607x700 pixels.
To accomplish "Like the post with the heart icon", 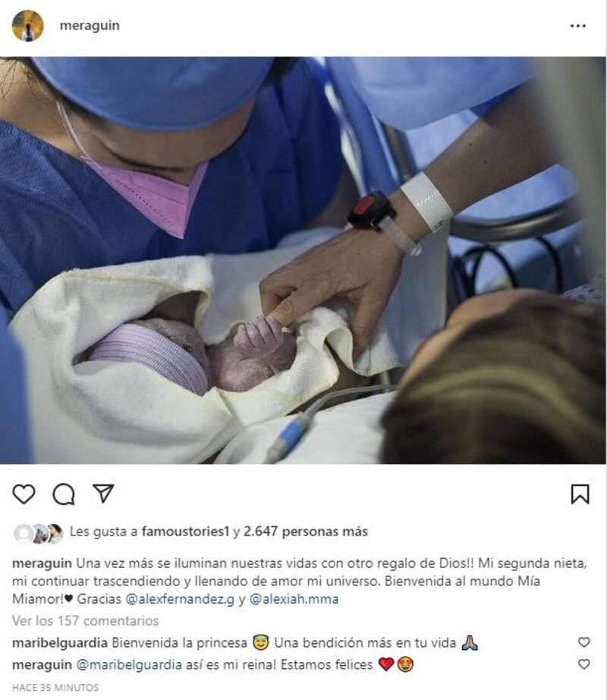I will coord(24,494).
